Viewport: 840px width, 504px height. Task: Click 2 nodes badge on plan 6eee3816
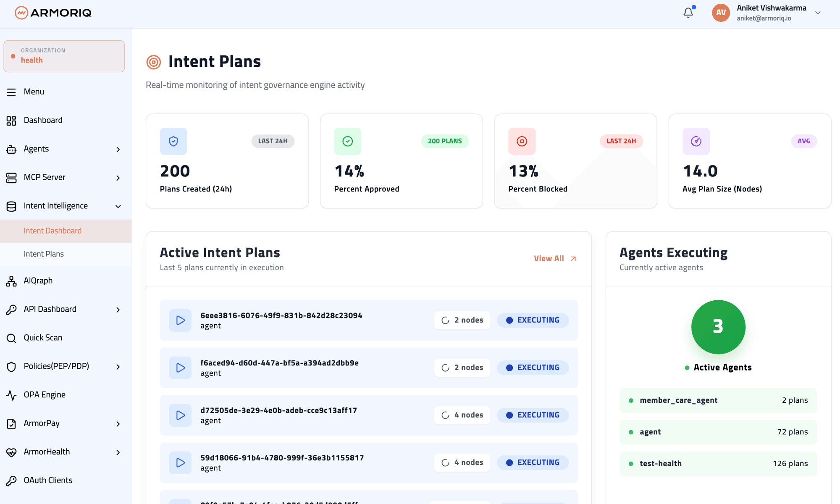click(x=462, y=320)
